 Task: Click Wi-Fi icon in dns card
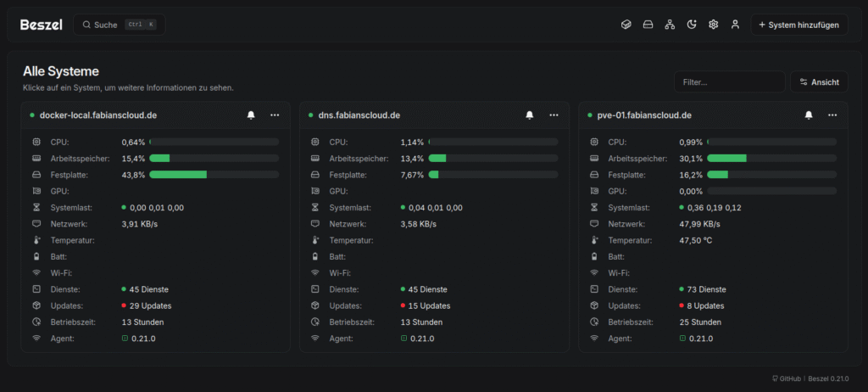[x=315, y=273]
